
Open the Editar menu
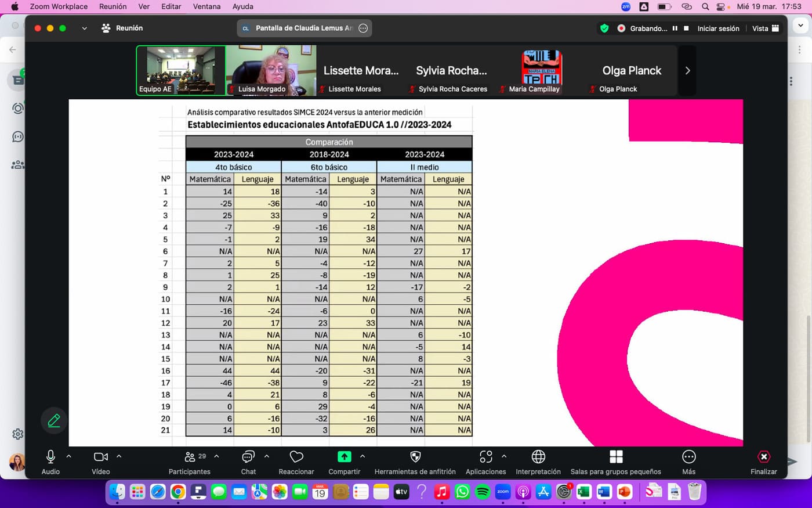[171, 6]
